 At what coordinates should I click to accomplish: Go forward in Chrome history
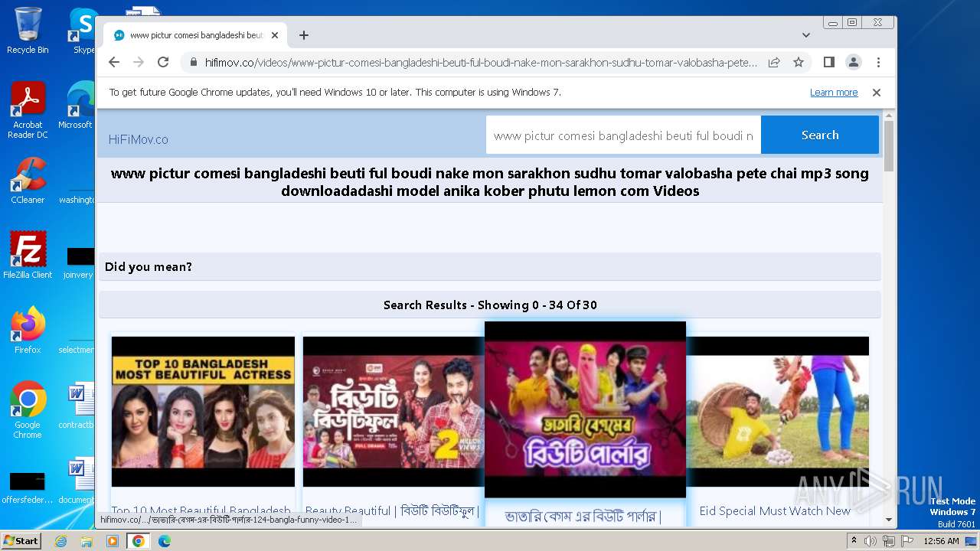click(139, 62)
